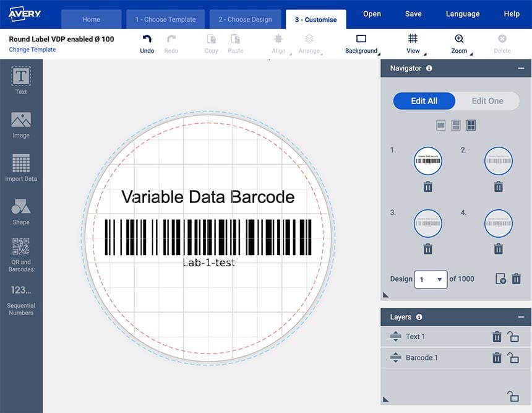
Task: Click the Paste icon
Action: [236, 39]
